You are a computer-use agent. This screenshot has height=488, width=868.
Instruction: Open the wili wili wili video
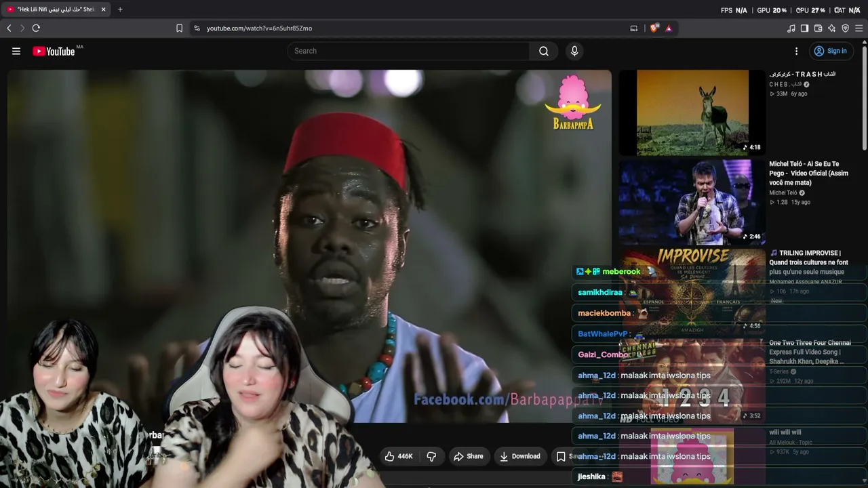click(x=785, y=432)
